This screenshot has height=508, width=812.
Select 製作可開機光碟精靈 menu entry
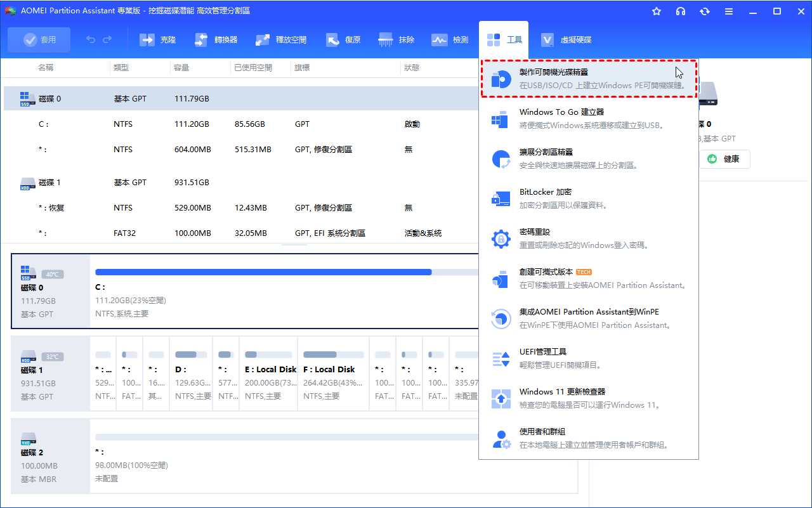pos(589,79)
